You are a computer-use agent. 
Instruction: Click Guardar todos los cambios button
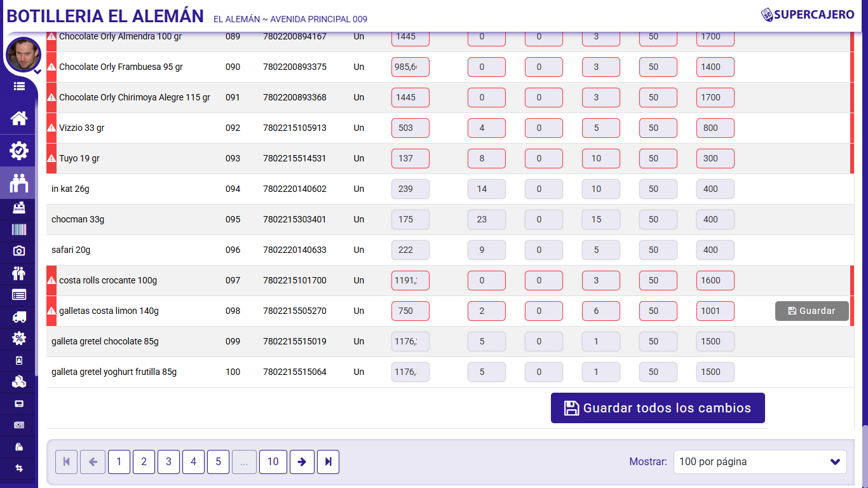658,408
